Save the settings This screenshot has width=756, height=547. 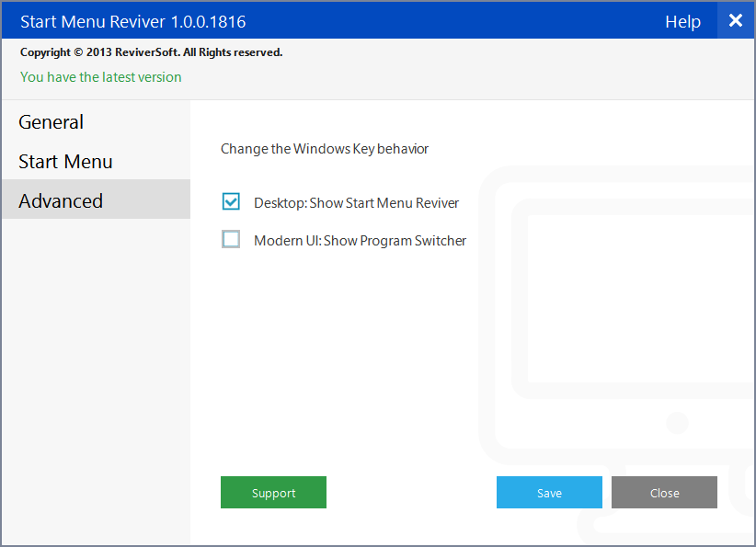coord(549,492)
